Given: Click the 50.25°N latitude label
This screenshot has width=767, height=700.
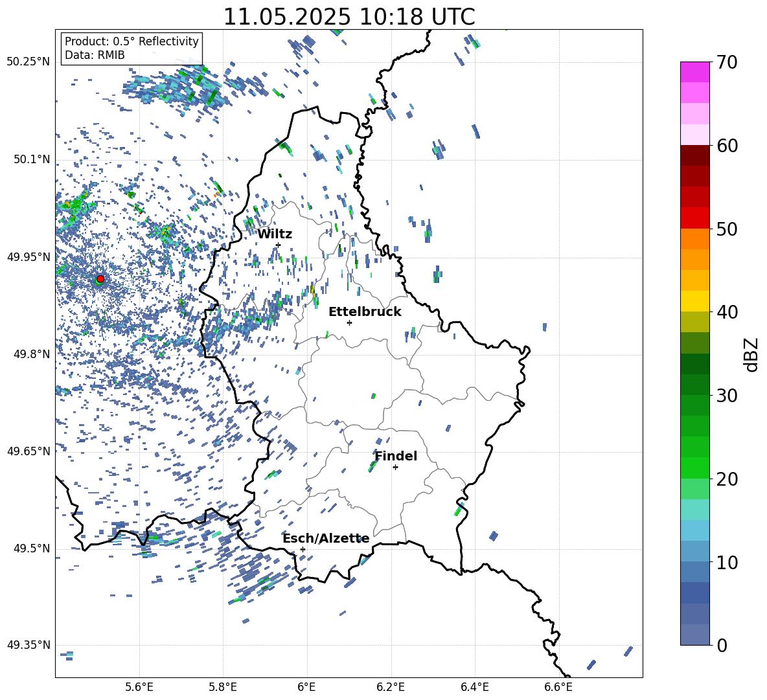Looking at the screenshot, I should (29, 62).
